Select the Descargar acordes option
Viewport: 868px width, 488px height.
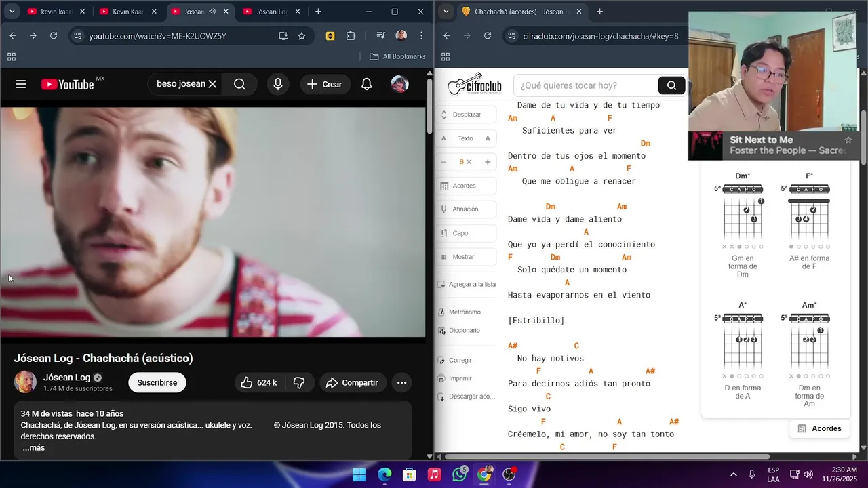click(x=465, y=396)
